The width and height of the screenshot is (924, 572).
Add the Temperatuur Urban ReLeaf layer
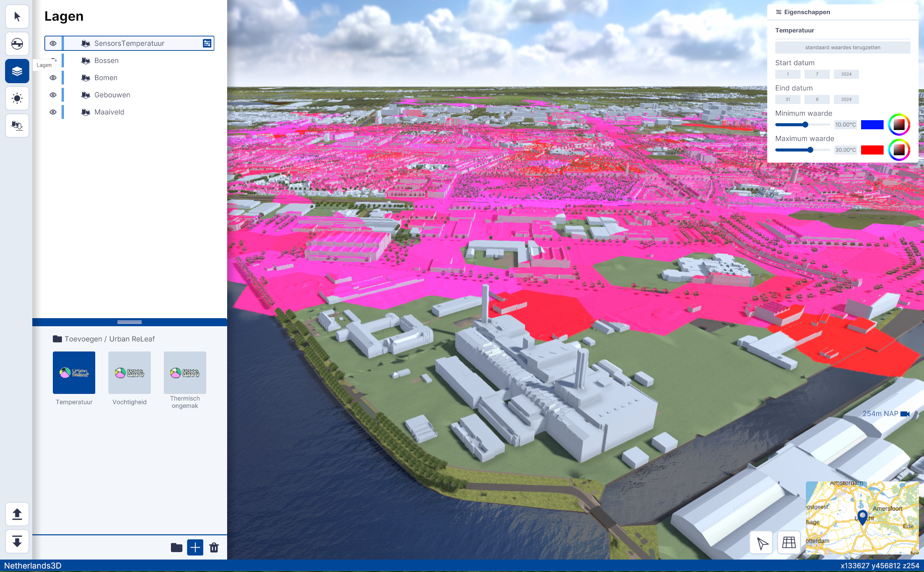pyautogui.click(x=74, y=373)
